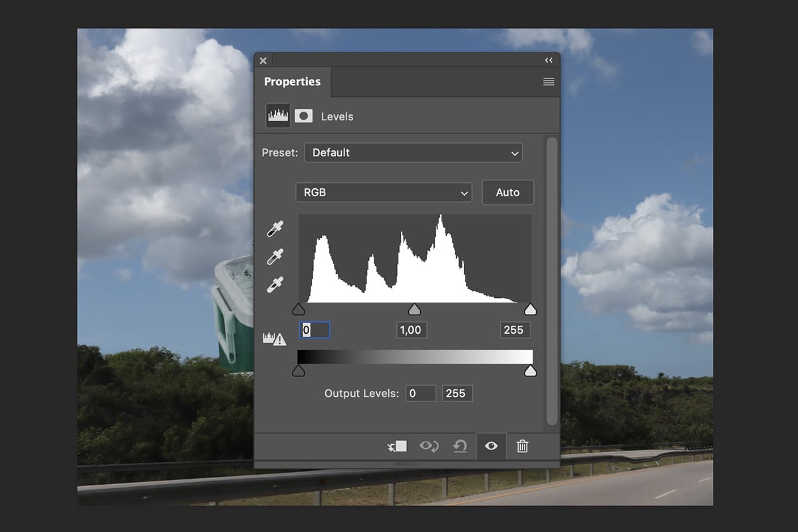Open the Properties panel menu
The image size is (798, 532).
pos(549,82)
